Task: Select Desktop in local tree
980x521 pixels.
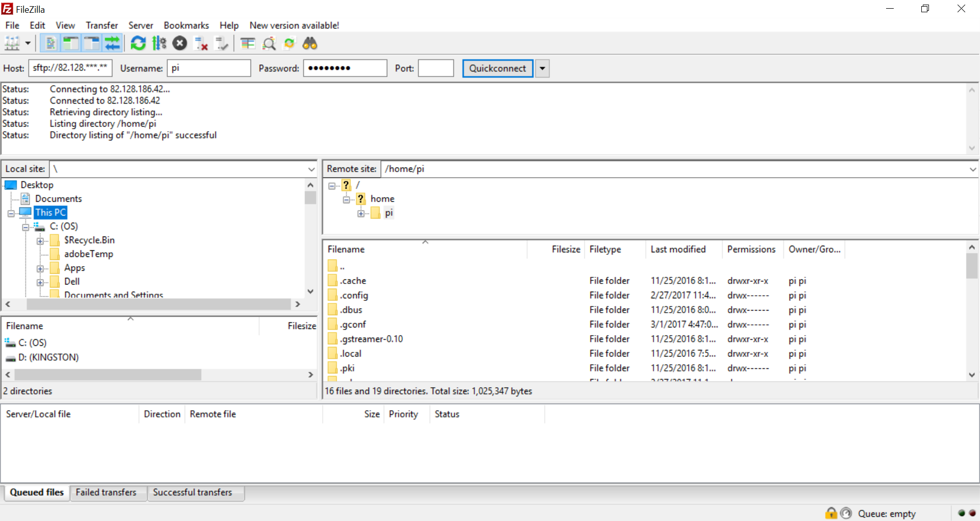Action: click(x=37, y=185)
